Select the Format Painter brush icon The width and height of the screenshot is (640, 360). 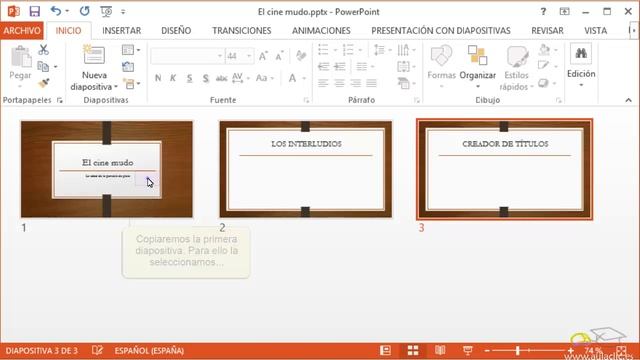[x=44, y=83]
